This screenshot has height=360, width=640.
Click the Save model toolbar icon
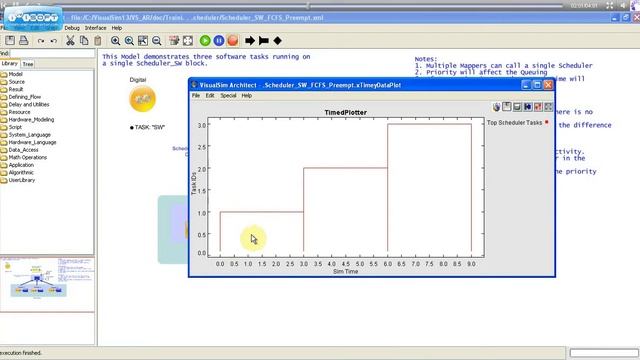(10, 40)
